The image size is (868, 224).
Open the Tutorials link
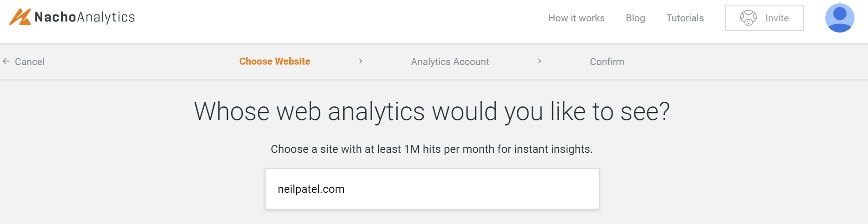[x=685, y=18]
